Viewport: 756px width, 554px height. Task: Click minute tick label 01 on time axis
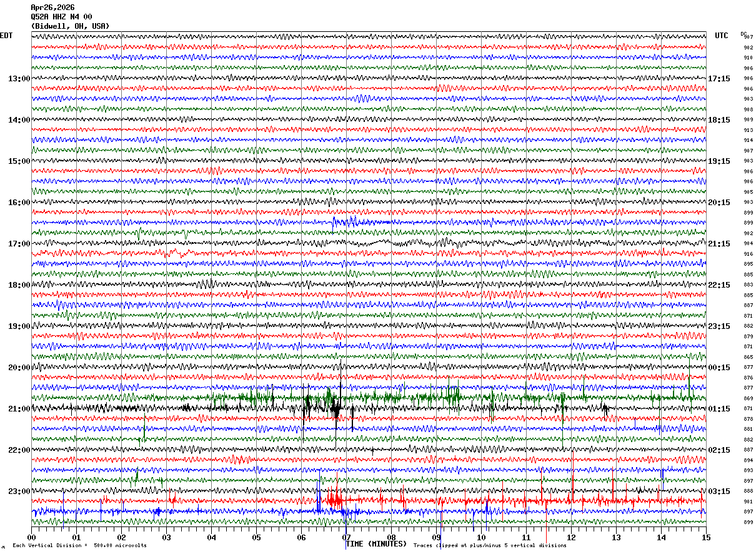[x=76, y=537]
